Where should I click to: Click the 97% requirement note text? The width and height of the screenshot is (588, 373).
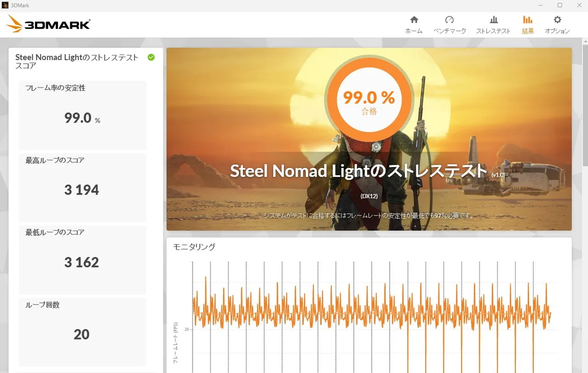click(x=369, y=216)
